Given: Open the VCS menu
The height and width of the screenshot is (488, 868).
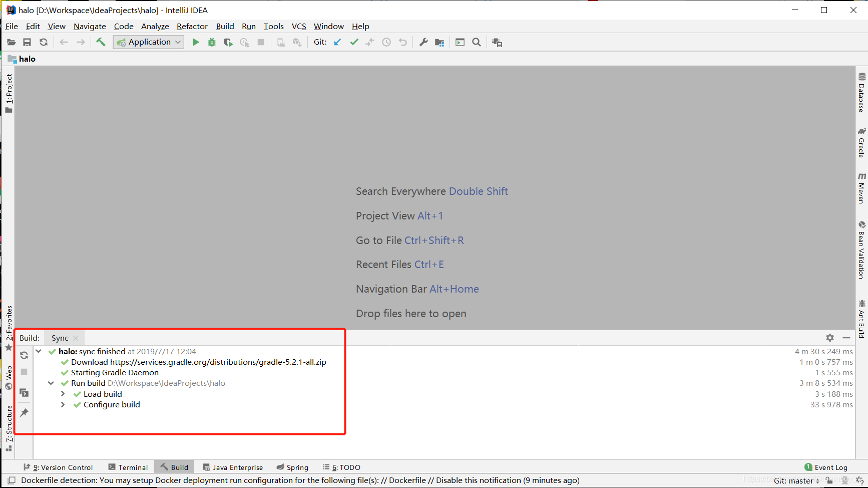Looking at the screenshot, I should [x=299, y=27].
